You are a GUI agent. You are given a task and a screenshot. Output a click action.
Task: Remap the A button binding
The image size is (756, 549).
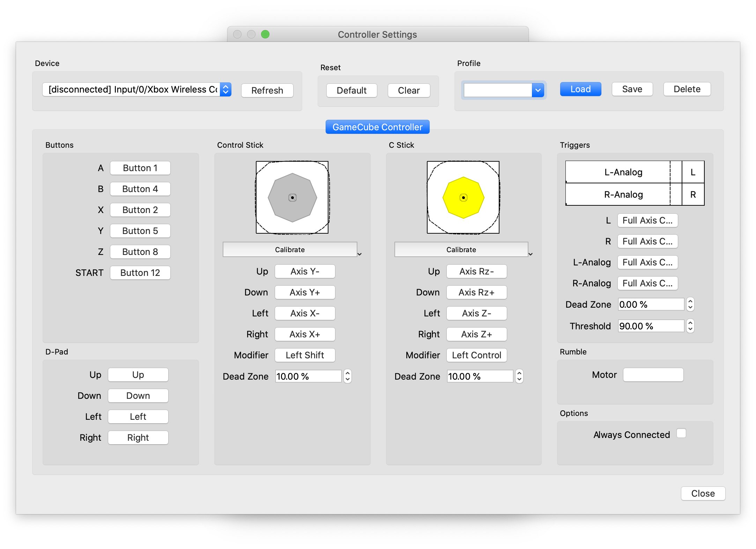point(140,168)
